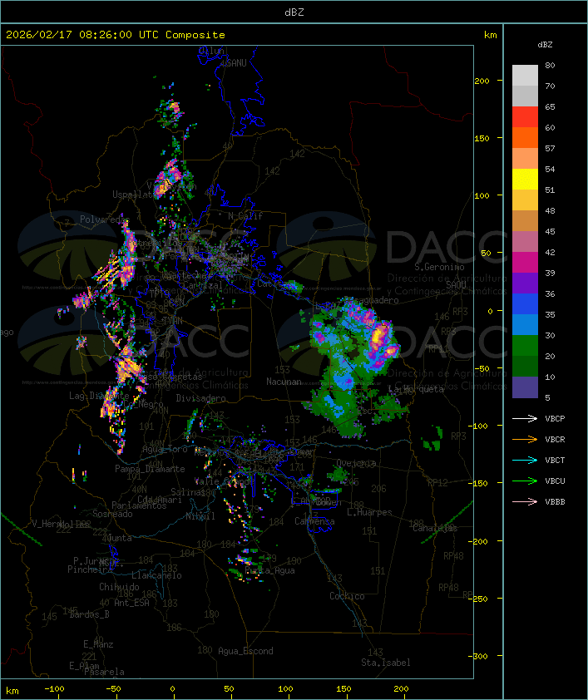
Task: Click the cyan VBCT arrow icon
Action: point(525,461)
